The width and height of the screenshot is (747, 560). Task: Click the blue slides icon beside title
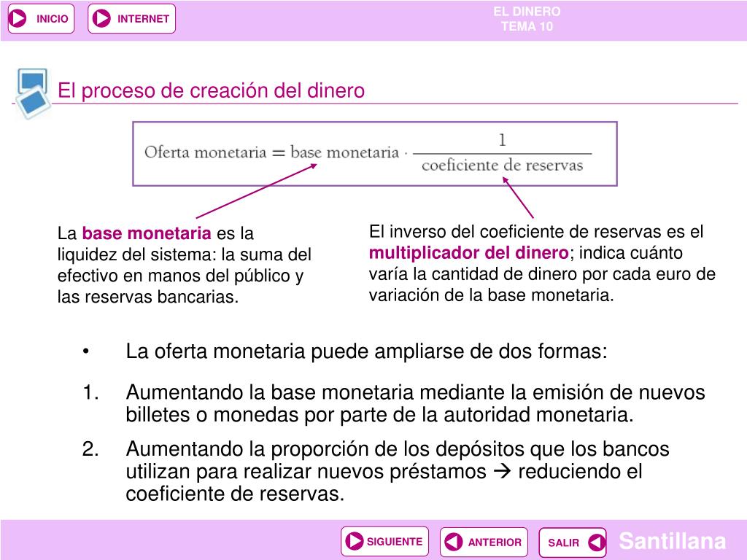pos(33,93)
